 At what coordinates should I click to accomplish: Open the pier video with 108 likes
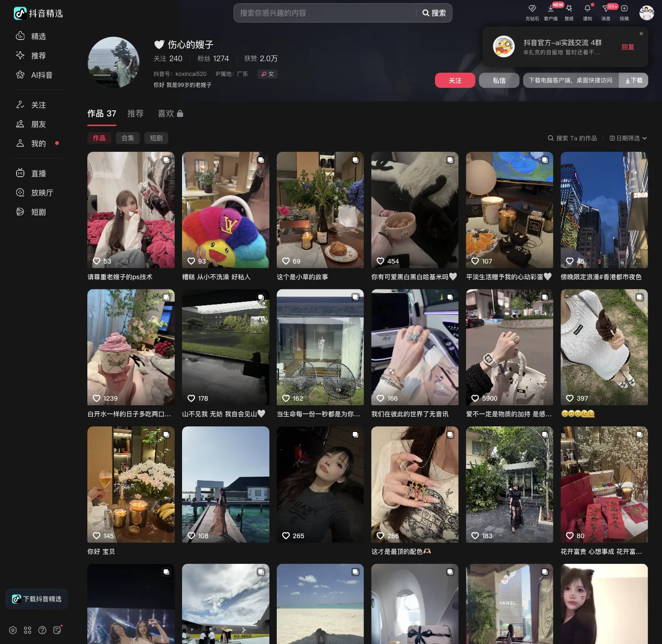pos(226,484)
